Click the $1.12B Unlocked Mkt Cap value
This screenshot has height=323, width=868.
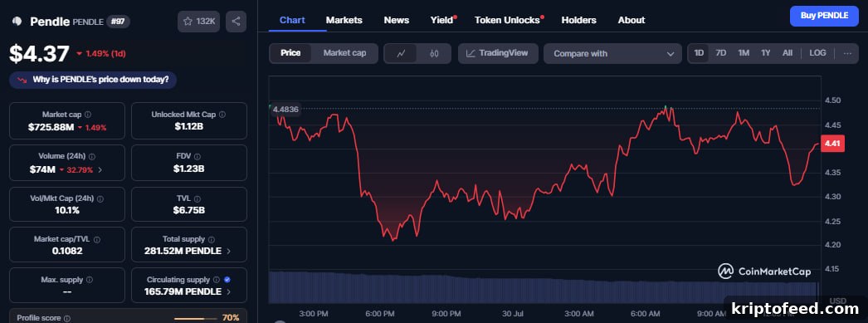(x=188, y=127)
